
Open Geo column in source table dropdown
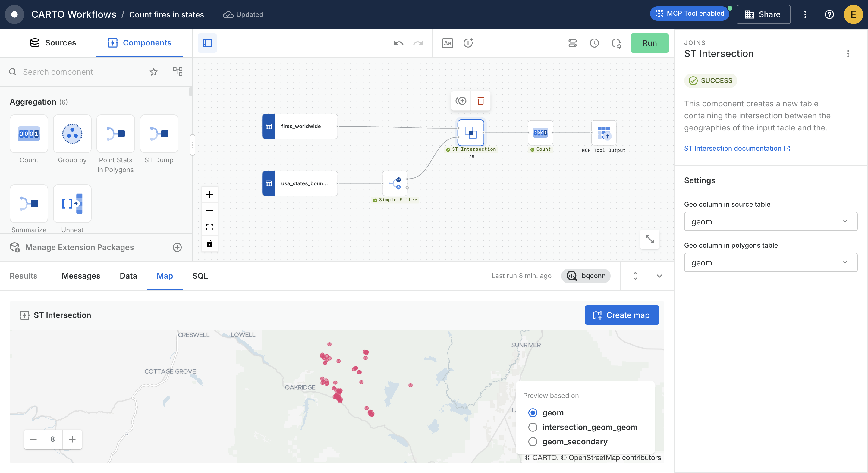pos(770,221)
